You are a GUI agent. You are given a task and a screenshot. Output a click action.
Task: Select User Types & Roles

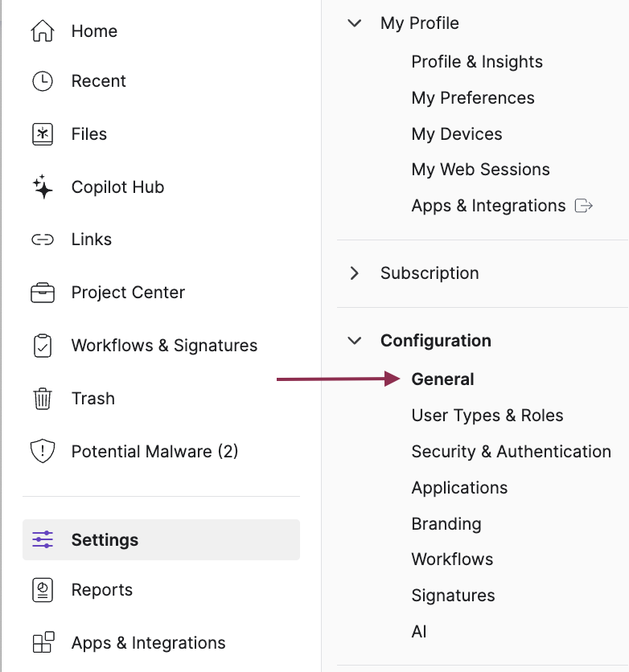pyautogui.click(x=487, y=415)
